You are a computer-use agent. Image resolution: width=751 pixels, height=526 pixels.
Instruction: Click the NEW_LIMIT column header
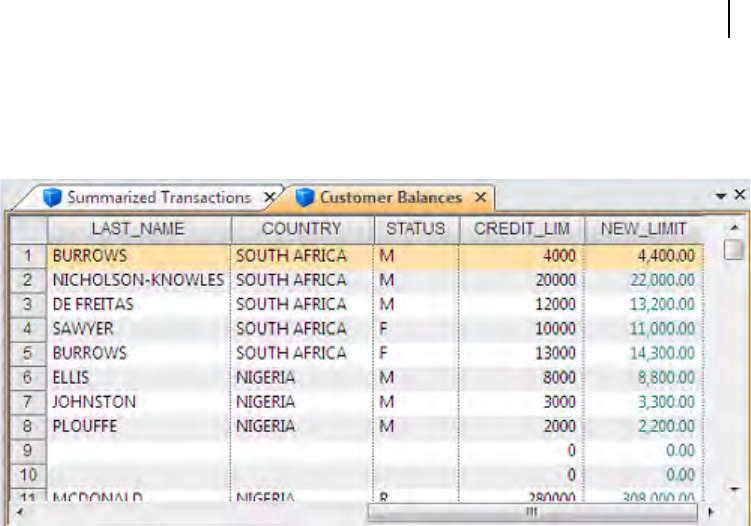(644, 229)
